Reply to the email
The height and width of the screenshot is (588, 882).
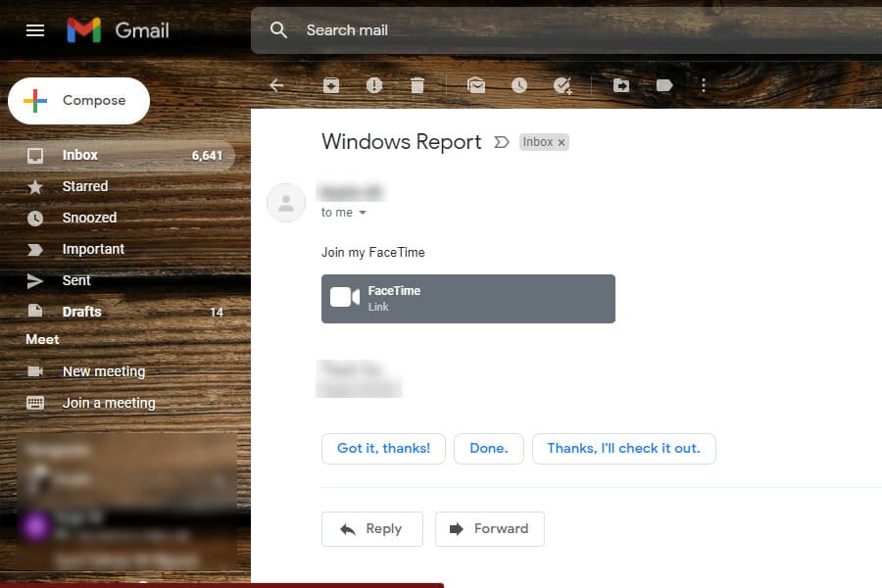(372, 528)
